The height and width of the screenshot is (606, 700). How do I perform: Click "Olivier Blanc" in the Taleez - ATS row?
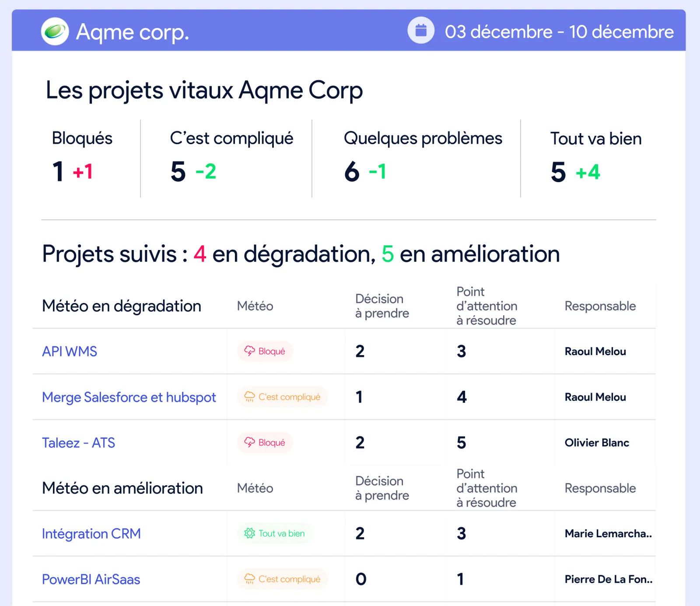click(597, 443)
